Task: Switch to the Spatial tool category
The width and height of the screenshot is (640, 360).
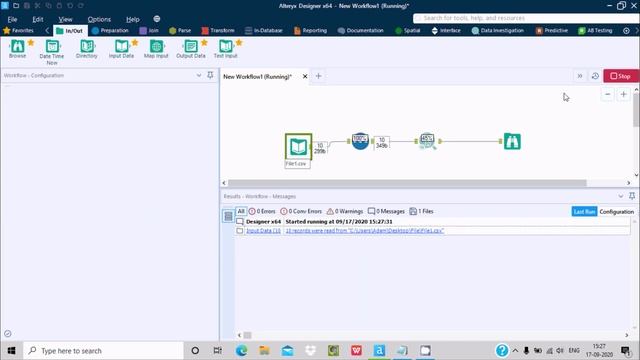Action: coord(408,31)
